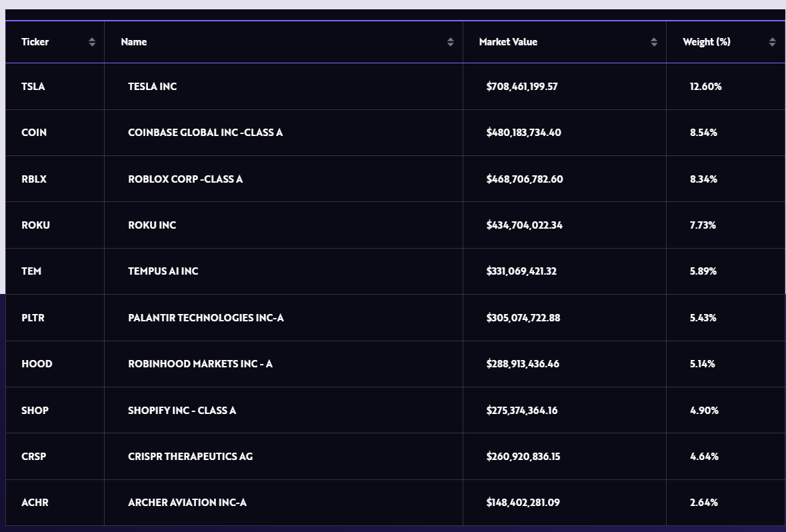Click the Weight (%) header label
The image size is (786, 532).
[x=706, y=42]
